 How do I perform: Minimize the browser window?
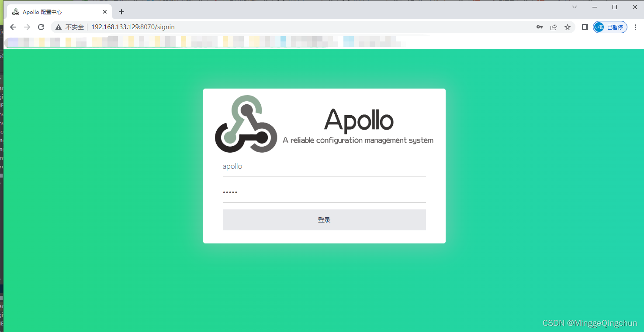pyautogui.click(x=595, y=7)
